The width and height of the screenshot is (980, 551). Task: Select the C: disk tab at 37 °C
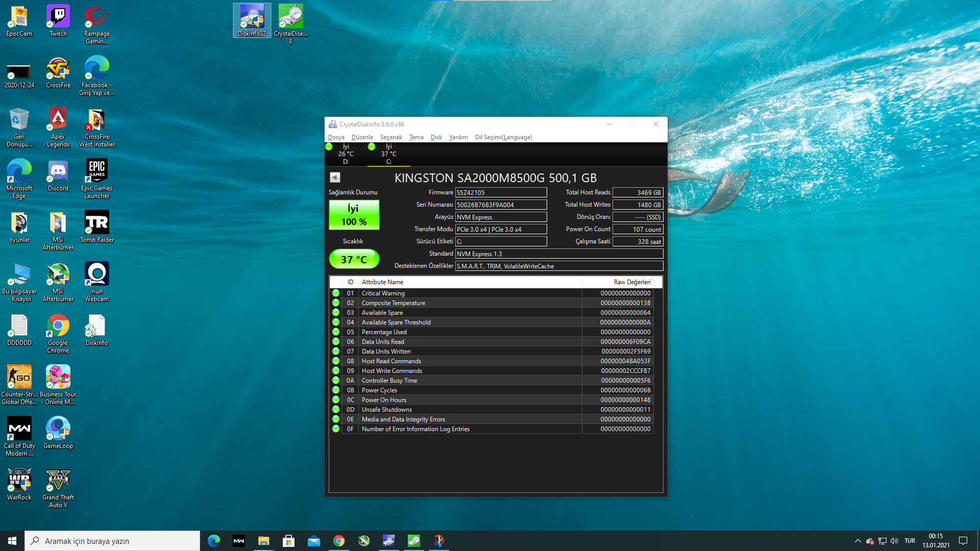388,154
